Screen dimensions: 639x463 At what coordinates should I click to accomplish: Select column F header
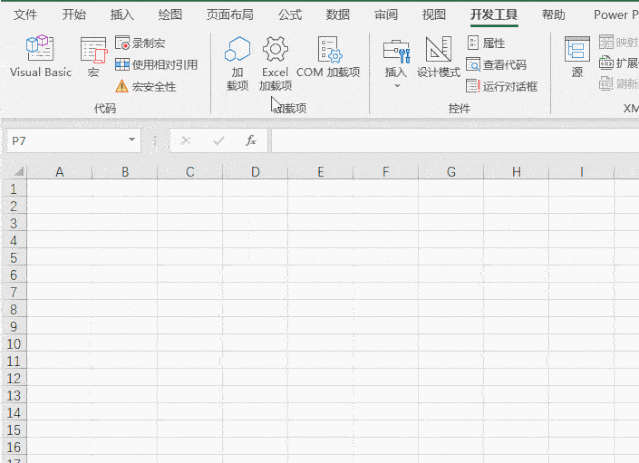point(386,172)
